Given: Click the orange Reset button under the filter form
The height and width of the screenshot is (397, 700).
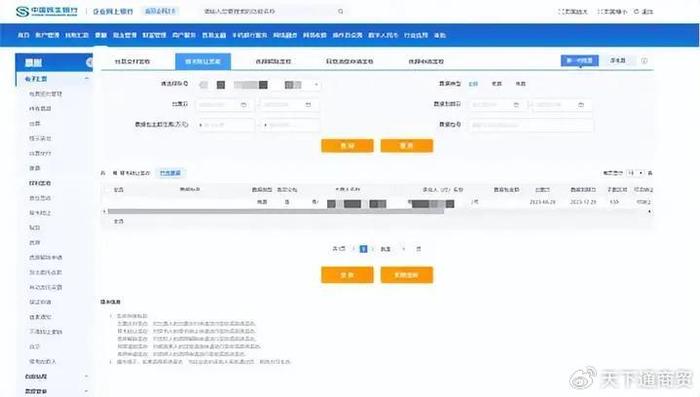Looking at the screenshot, I should (x=407, y=146).
